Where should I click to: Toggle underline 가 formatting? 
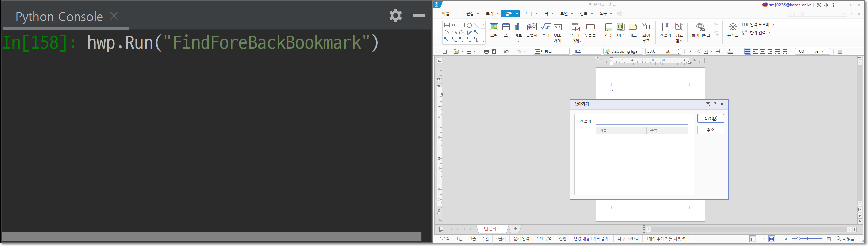coord(706,51)
